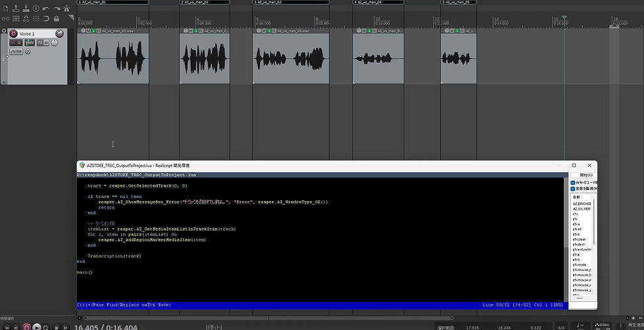Viewport: 644px width, 330px height.
Task: Toggle the lock icon in toolbar
Action: click(x=56, y=18)
